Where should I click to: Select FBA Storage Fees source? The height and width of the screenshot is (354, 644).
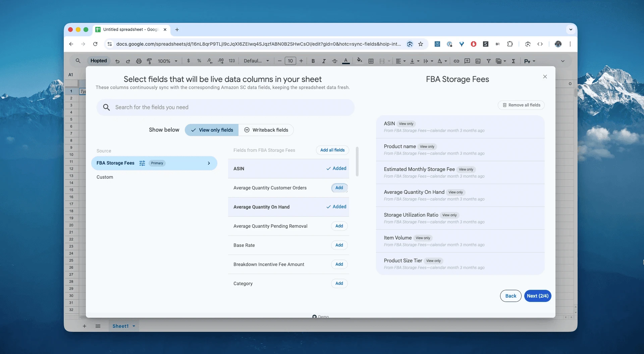(154, 163)
